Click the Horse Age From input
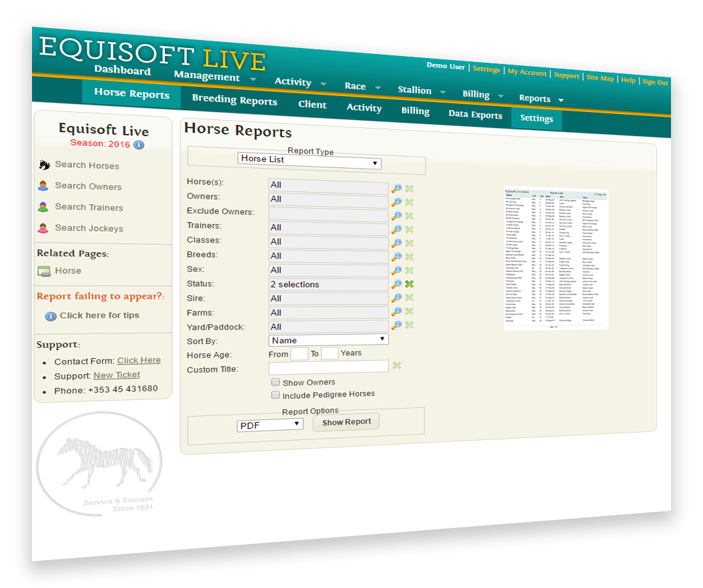Viewport: 703px width, 588px height. coord(299,354)
